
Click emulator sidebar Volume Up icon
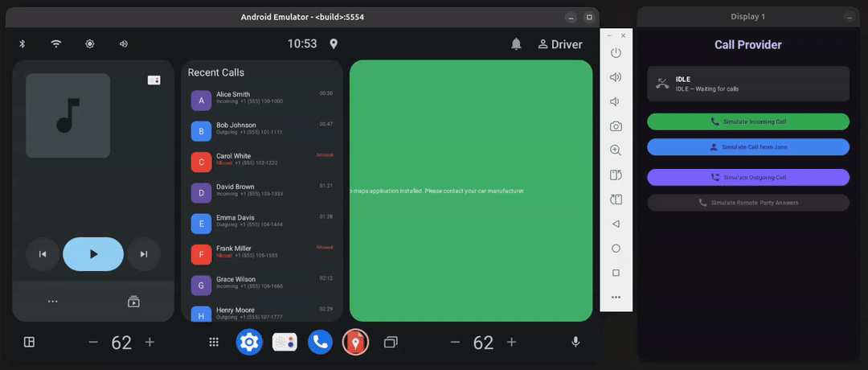616,77
